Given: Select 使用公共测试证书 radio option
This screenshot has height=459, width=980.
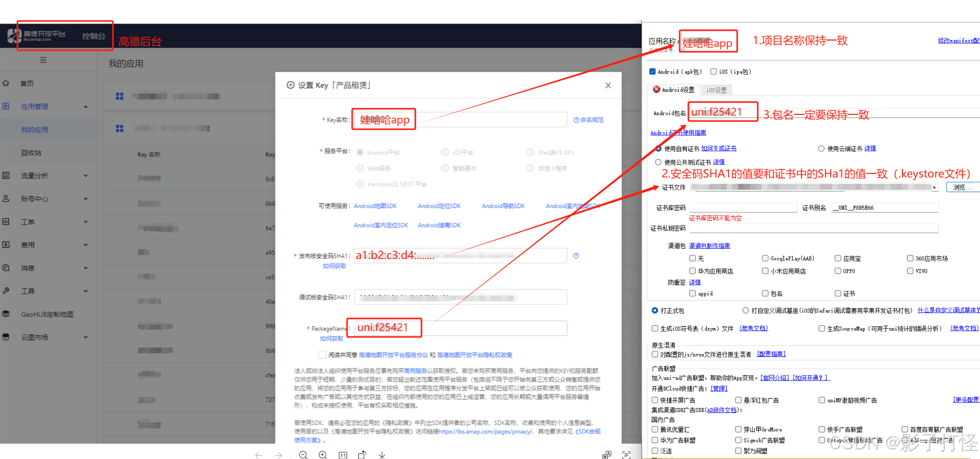Looking at the screenshot, I should 658,162.
